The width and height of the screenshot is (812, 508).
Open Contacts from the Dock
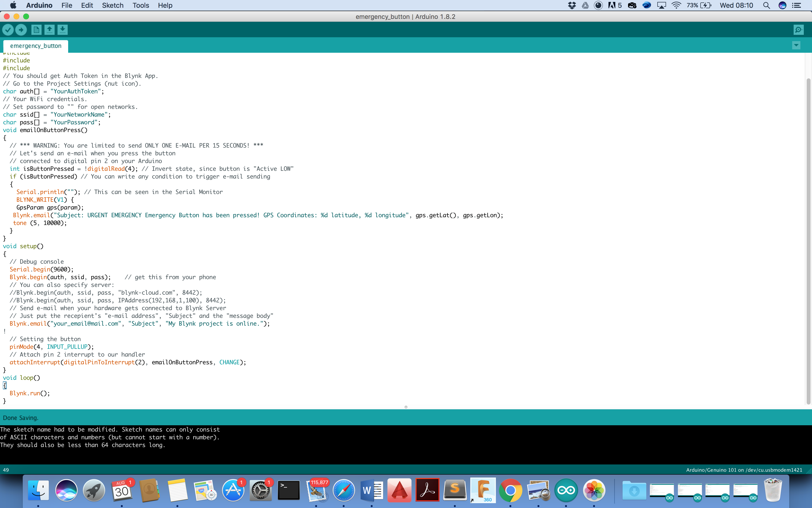[150, 491]
